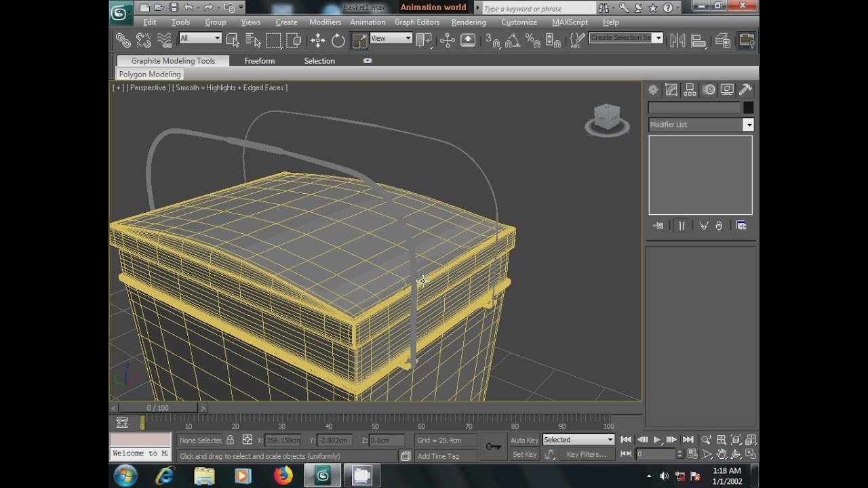
Task: Click the Select and Manipulate icon
Action: (x=447, y=41)
